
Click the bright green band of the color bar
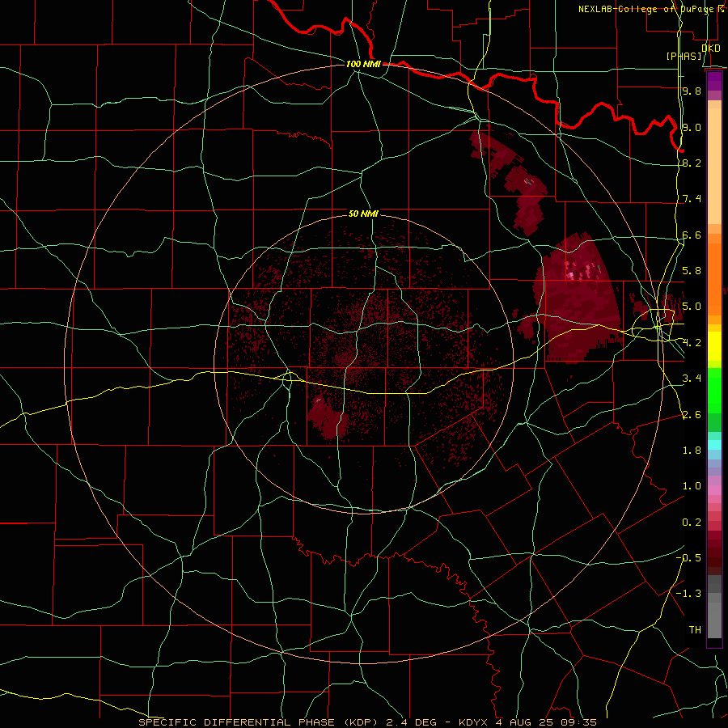[714, 390]
